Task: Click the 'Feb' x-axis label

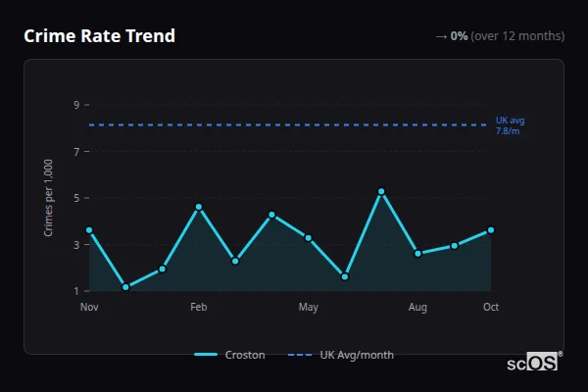Action: point(199,307)
